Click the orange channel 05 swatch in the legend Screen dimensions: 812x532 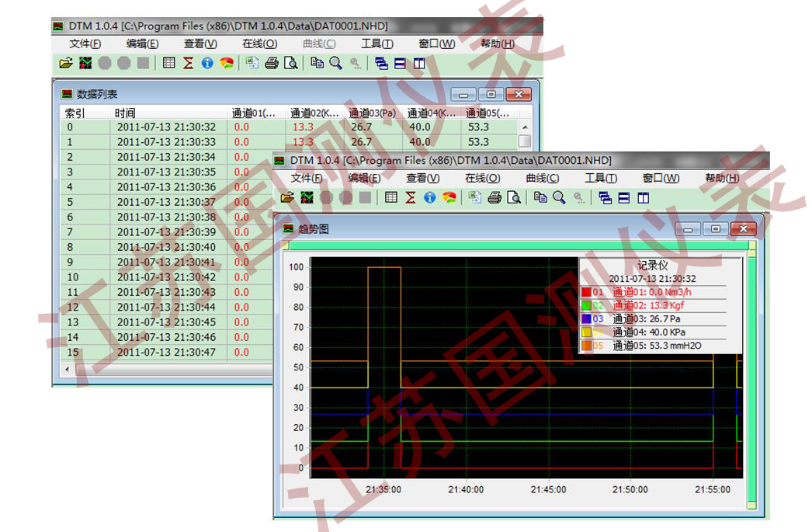tap(586, 346)
